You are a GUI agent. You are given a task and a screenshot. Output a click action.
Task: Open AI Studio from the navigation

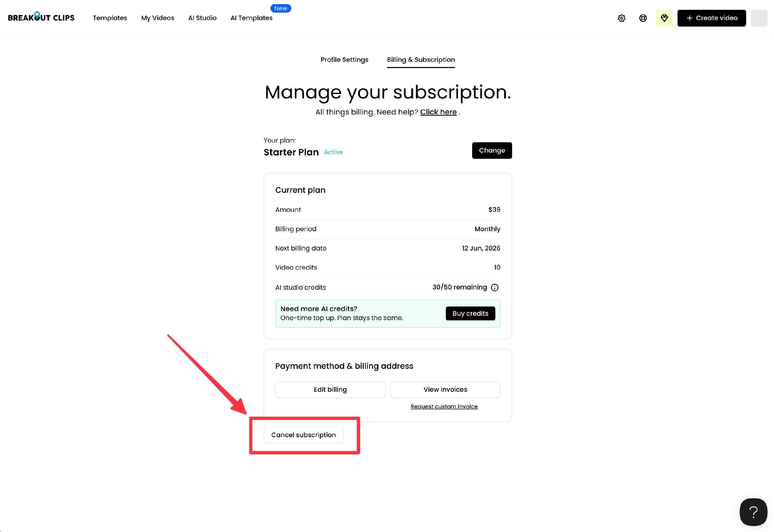(202, 18)
